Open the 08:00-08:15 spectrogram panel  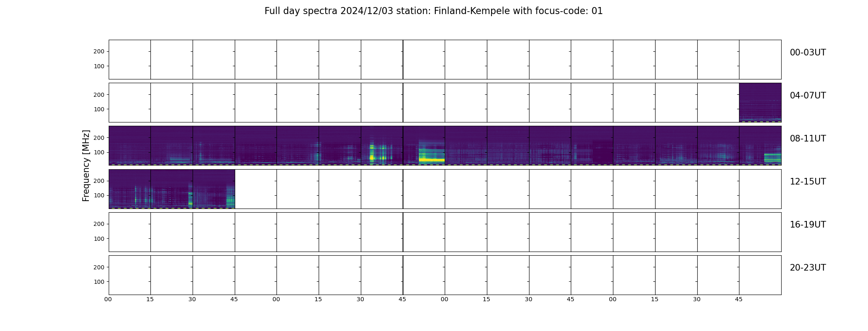pos(130,146)
